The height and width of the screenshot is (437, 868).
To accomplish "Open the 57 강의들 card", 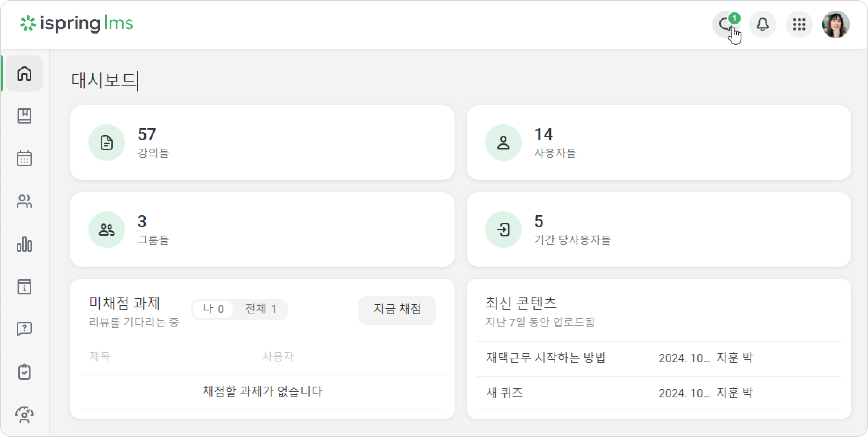I will pyautogui.click(x=262, y=143).
